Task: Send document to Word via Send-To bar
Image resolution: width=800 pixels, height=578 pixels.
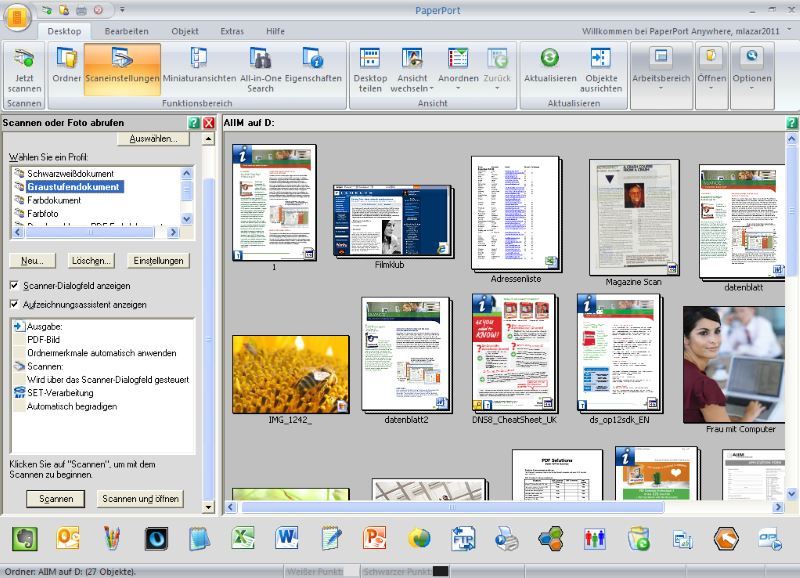Action: (x=288, y=537)
